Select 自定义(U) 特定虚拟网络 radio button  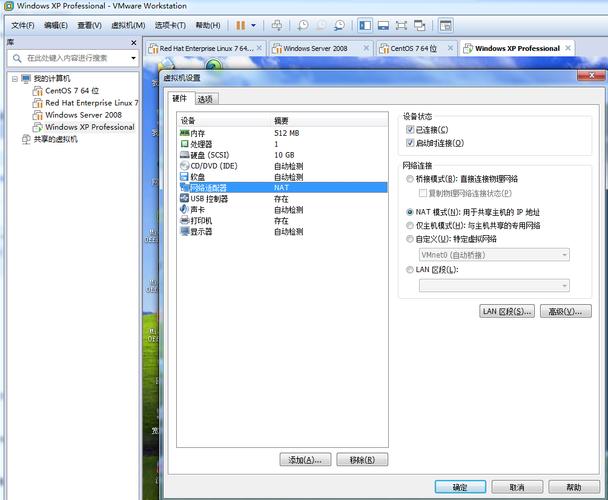[x=409, y=239]
